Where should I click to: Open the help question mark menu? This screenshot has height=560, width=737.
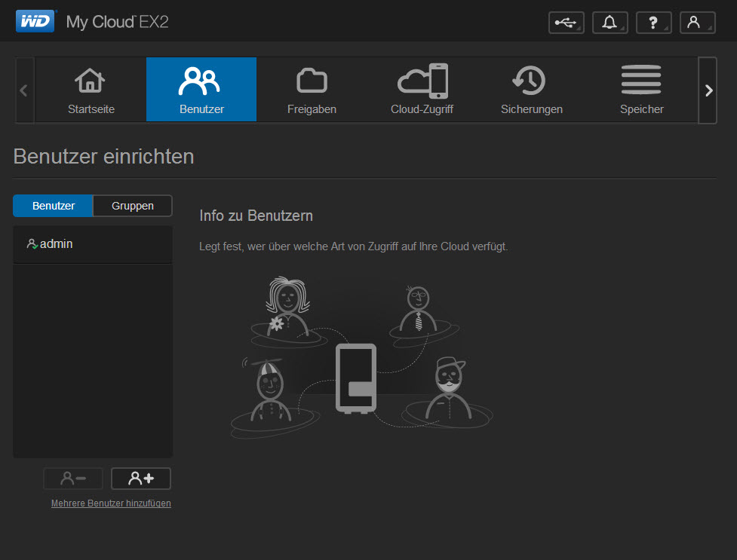pos(654,23)
